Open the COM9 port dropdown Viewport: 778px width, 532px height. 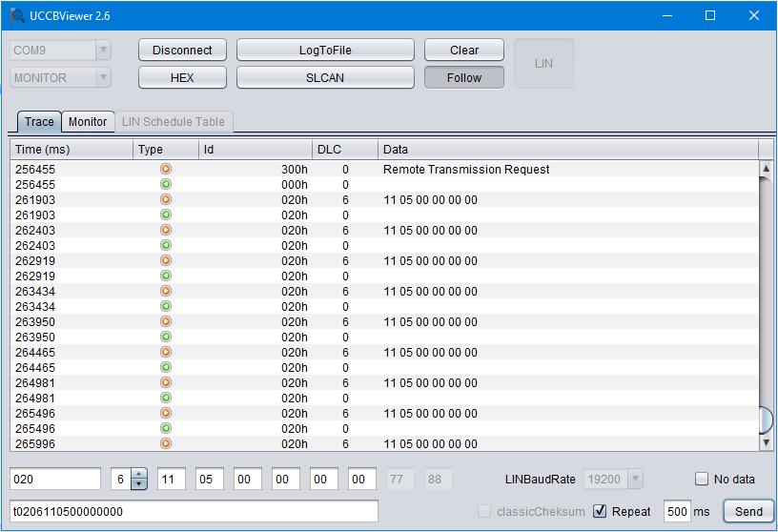tap(61, 51)
